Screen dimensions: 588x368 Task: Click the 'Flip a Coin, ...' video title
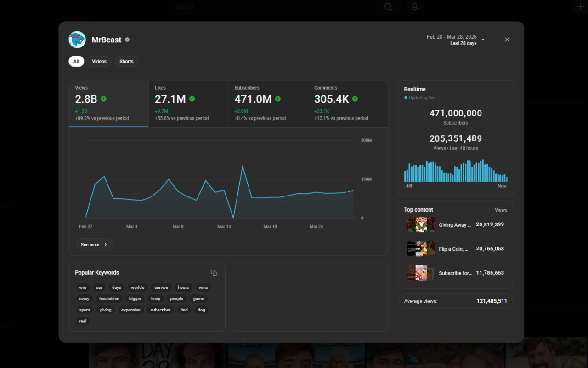point(454,249)
